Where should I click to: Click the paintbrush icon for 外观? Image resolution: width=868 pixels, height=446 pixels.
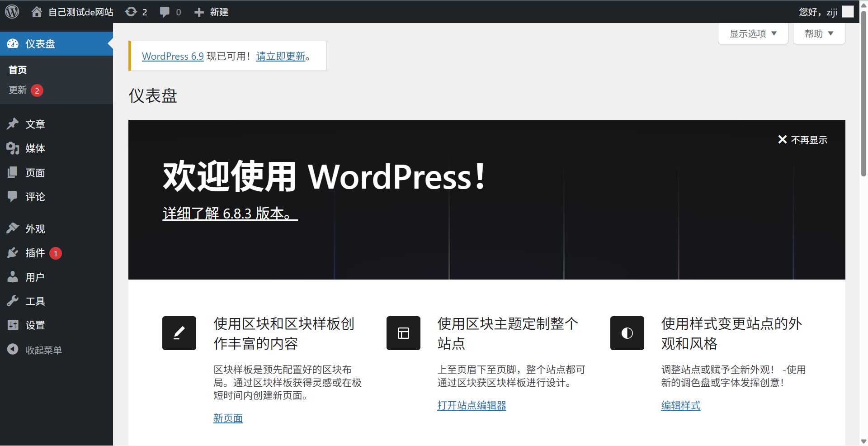coord(13,228)
